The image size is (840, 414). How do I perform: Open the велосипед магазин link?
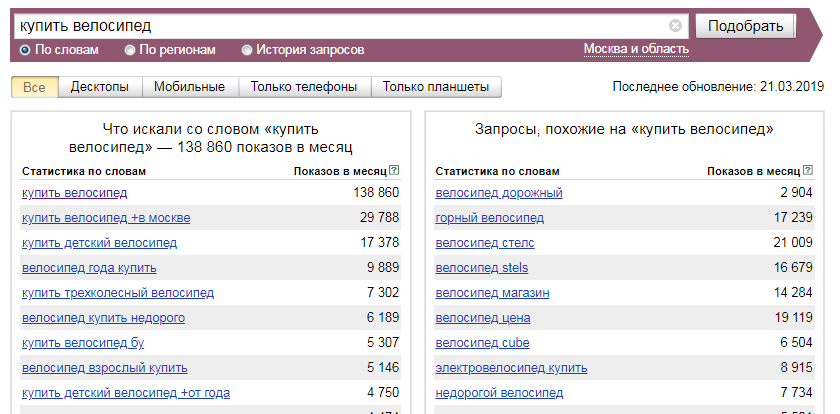pos(492,293)
